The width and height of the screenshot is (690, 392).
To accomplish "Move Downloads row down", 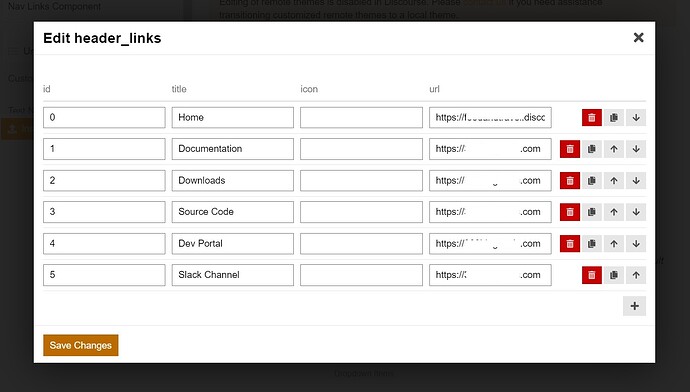I will coord(636,180).
